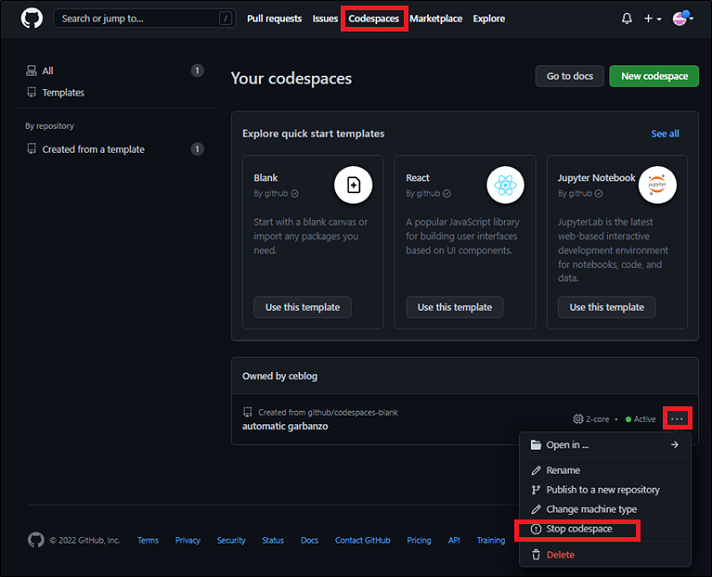Open the Terms footer link

pyautogui.click(x=148, y=540)
